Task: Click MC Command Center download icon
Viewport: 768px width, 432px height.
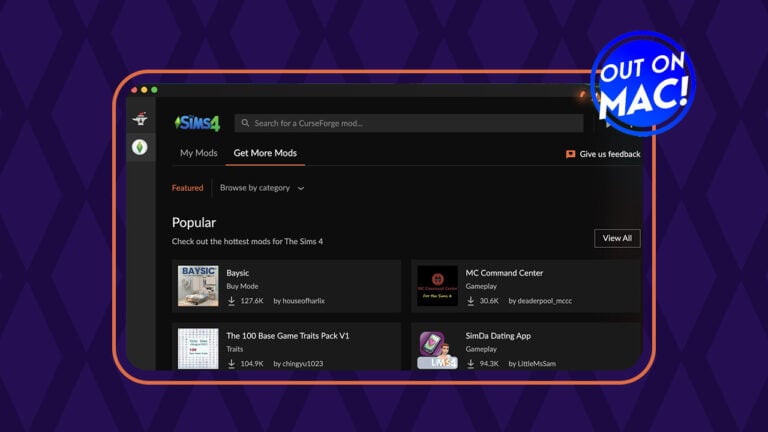Action: pos(470,300)
